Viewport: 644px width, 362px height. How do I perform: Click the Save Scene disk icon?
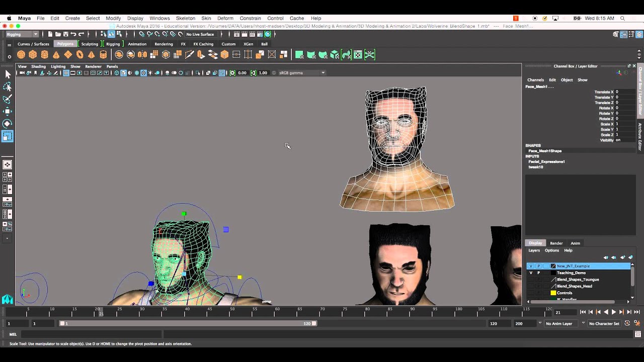coord(65,34)
